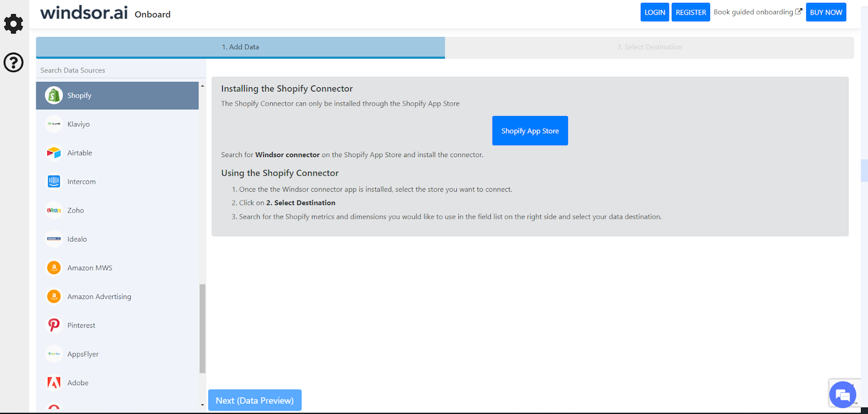
Task: Select Adobe in the data source list
Action: pos(117,383)
